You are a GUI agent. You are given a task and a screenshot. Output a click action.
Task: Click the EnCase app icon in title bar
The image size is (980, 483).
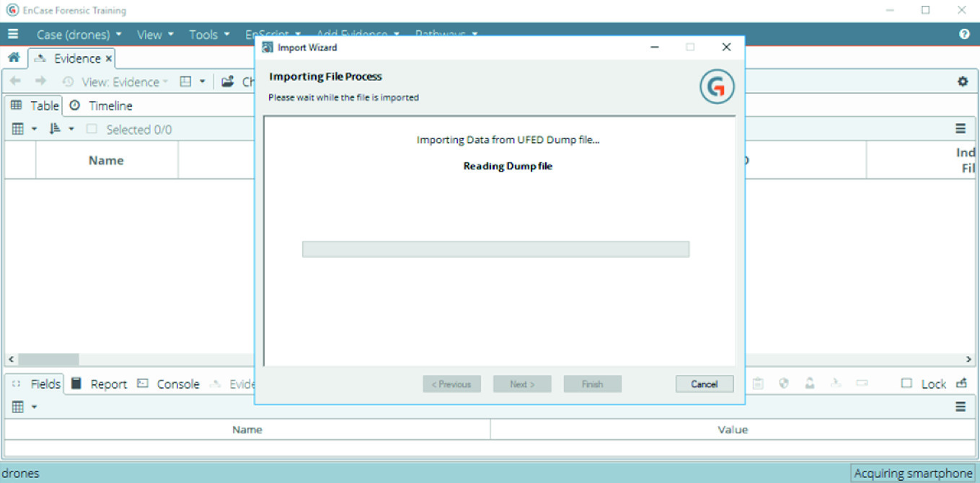click(11, 10)
